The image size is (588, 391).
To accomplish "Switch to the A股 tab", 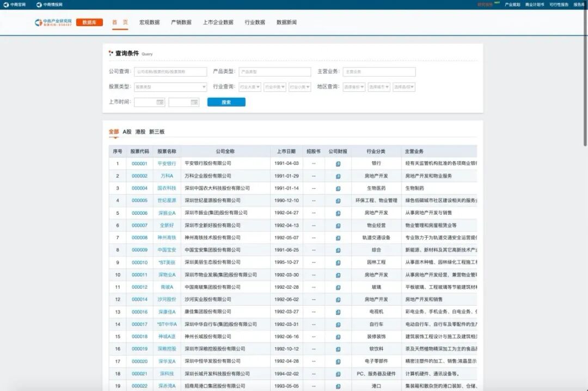I will pos(127,132).
